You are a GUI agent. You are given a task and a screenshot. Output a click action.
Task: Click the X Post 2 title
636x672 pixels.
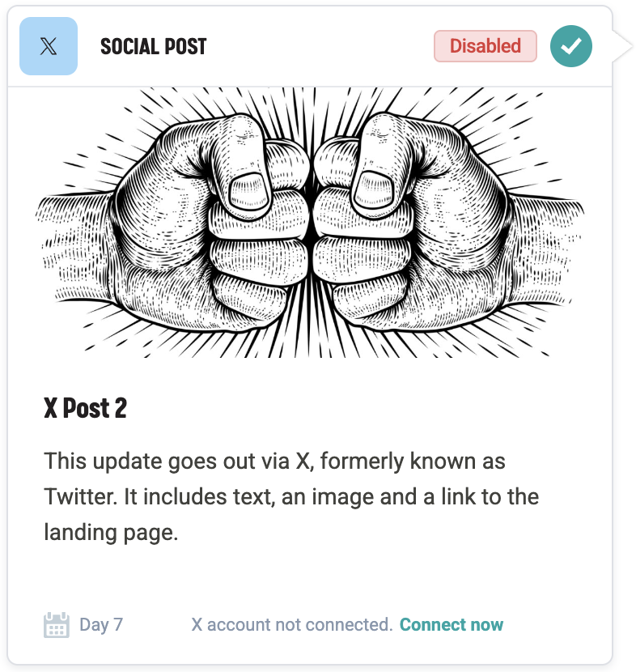(x=85, y=408)
